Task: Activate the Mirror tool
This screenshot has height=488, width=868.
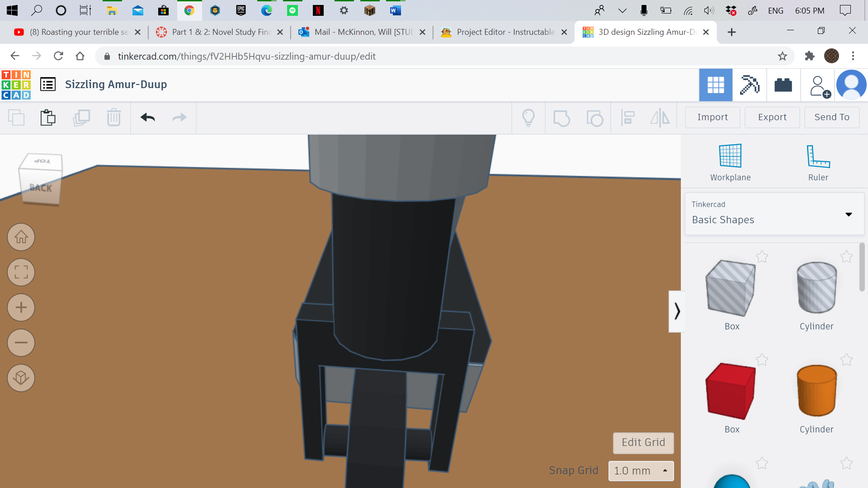Action: (x=660, y=118)
